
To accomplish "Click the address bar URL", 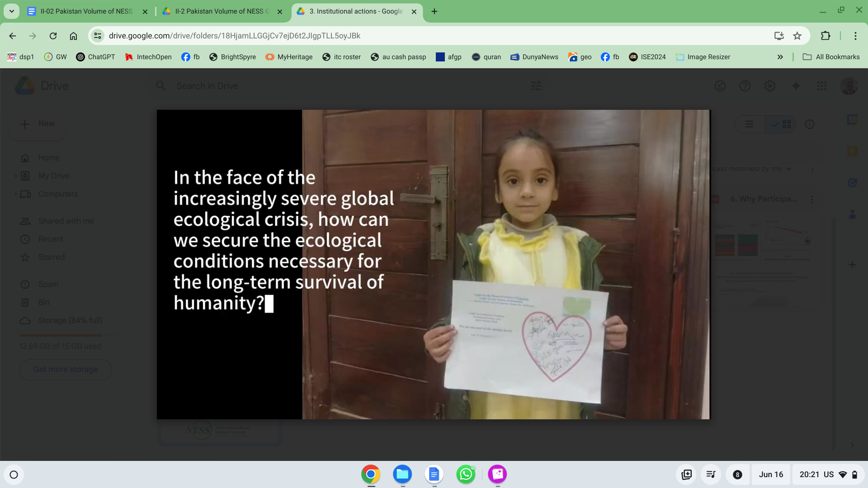I will coord(234,36).
